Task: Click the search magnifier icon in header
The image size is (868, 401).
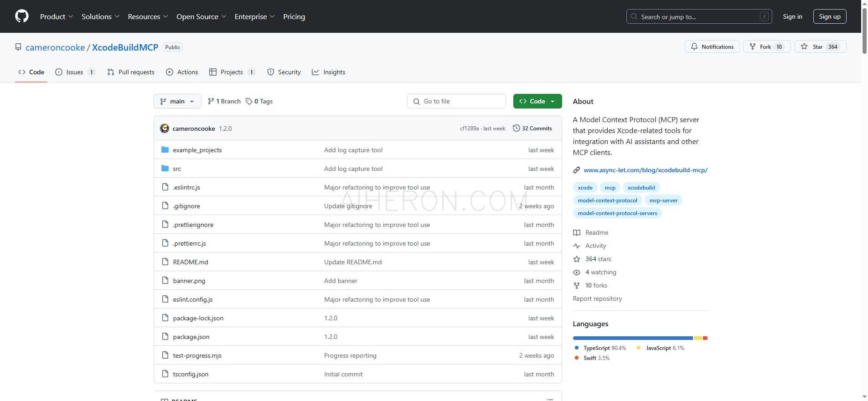Action: pyautogui.click(x=634, y=16)
